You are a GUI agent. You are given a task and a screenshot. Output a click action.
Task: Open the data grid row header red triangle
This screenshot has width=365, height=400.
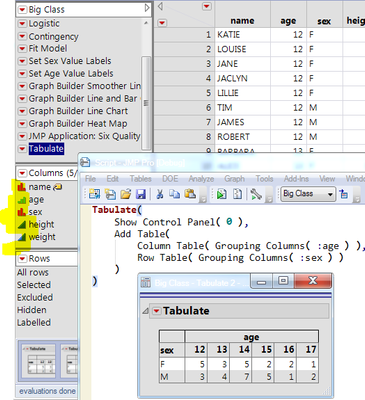click(x=162, y=23)
